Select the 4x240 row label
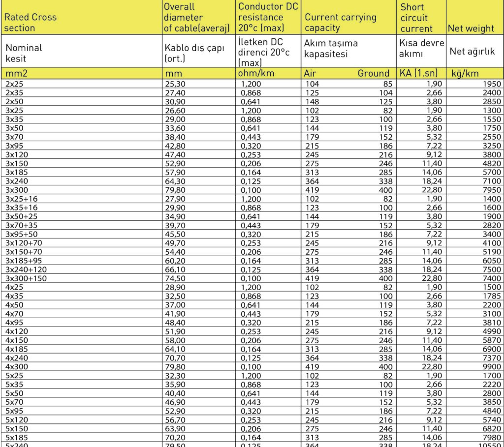Screen dimensions: 504x447 pyautogui.click(x=16, y=358)
